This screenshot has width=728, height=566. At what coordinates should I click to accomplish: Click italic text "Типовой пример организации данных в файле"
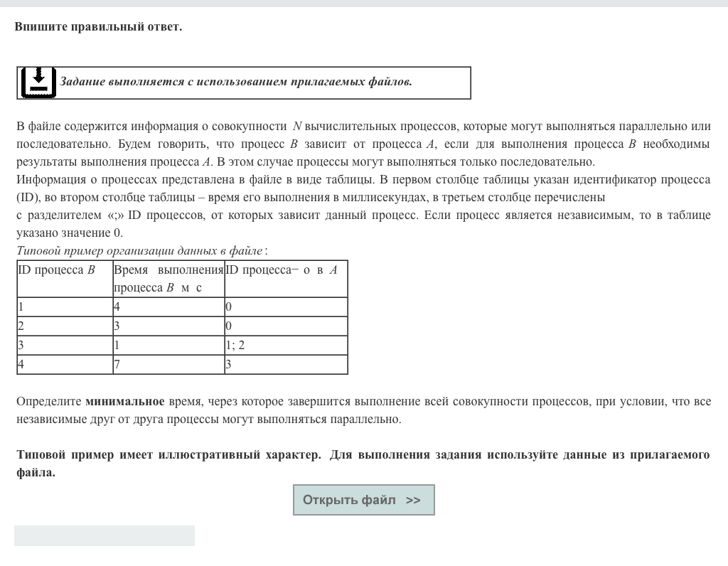[x=139, y=250]
